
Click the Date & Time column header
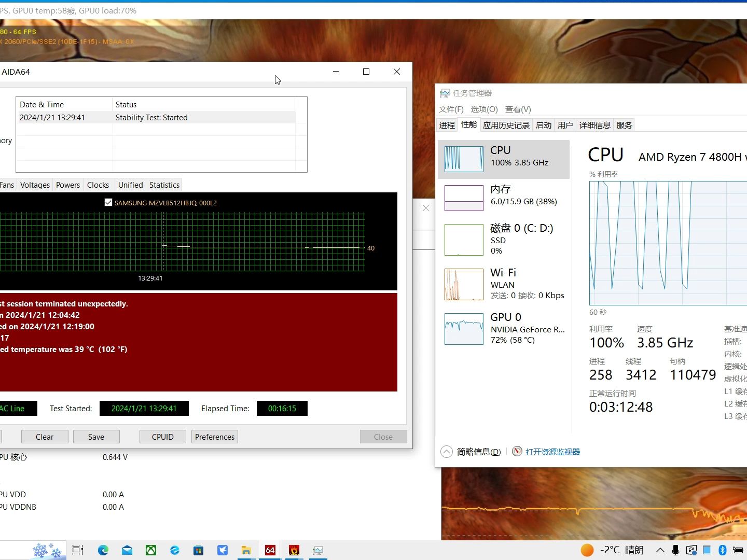(x=64, y=104)
